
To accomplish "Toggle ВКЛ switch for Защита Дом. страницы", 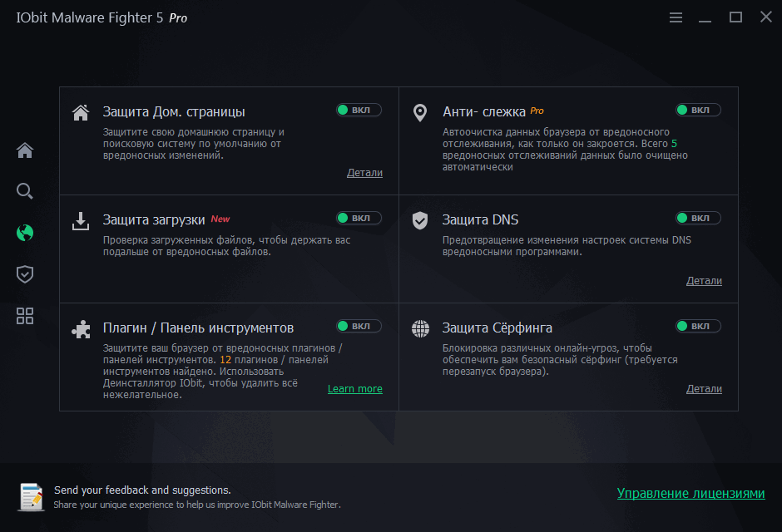I will coord(358,109).
